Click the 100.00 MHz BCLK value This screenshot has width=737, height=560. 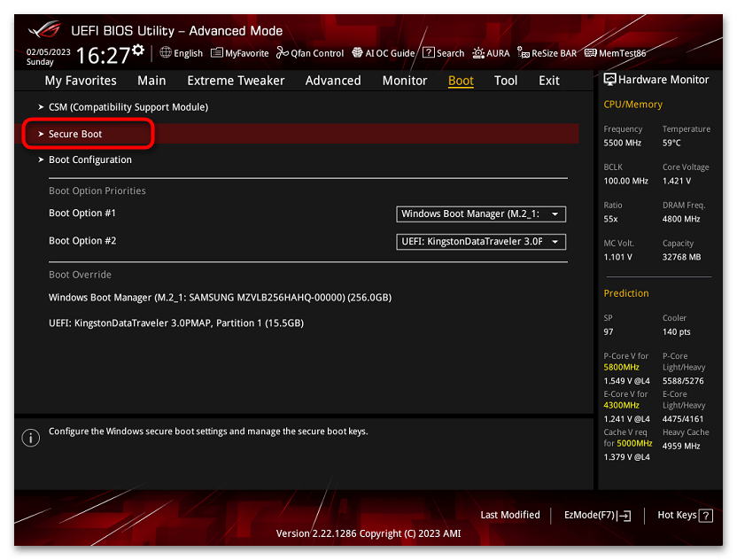pos(625,181)
